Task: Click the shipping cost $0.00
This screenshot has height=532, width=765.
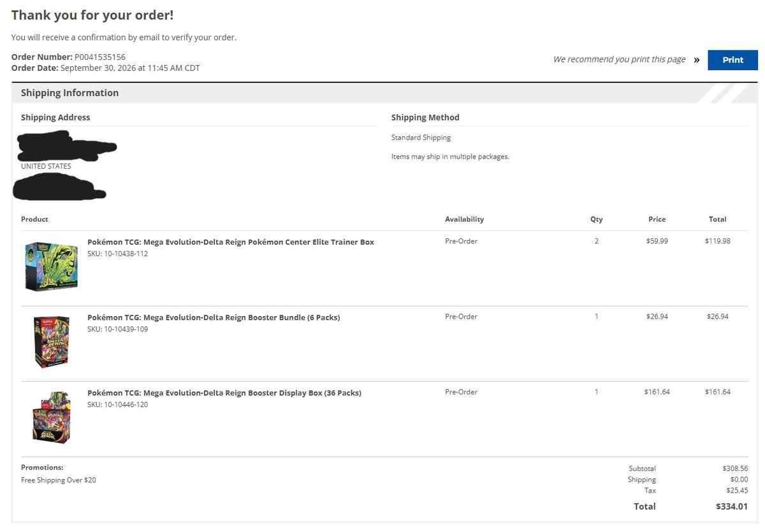Action: [739, 480]
